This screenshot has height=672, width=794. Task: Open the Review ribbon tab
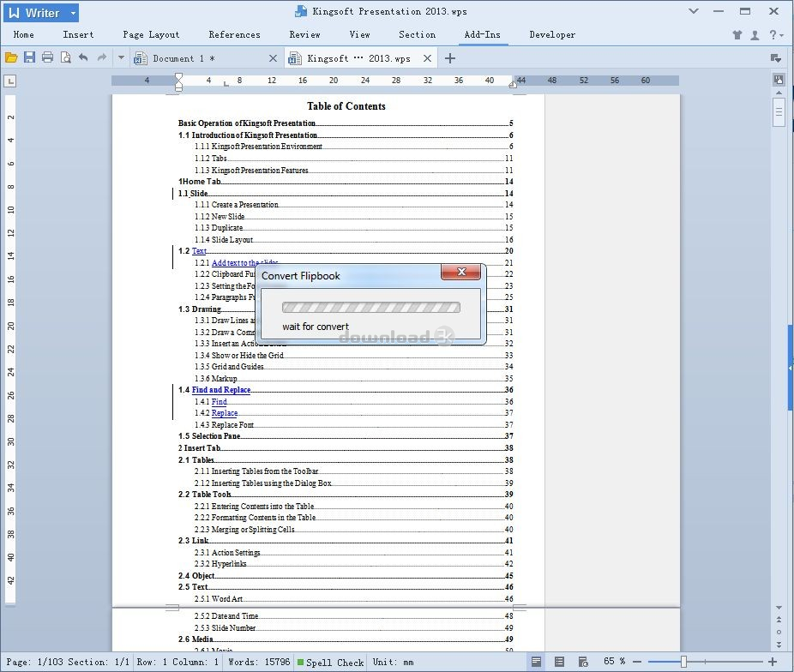[x=305, y=34]
